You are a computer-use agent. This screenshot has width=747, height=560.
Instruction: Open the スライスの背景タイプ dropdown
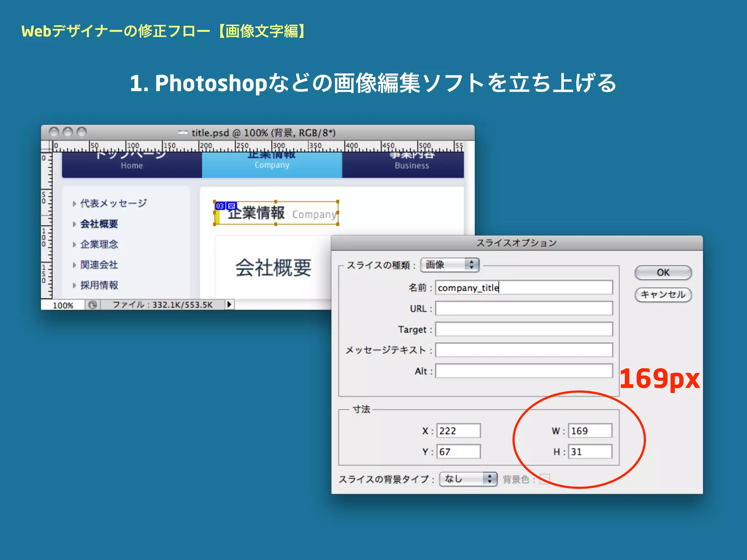pos(468,479)
